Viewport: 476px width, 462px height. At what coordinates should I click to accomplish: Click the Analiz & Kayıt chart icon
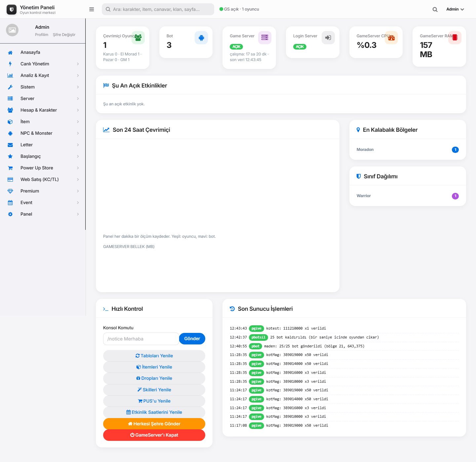10,76
